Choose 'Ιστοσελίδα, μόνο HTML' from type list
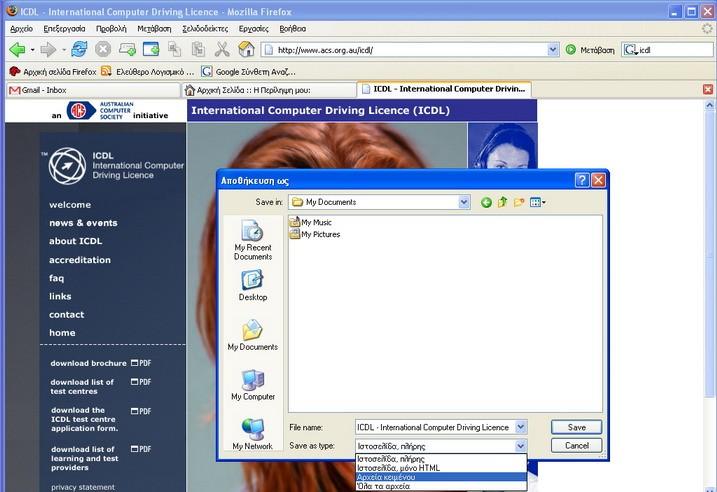 click(x=441, y=468)
